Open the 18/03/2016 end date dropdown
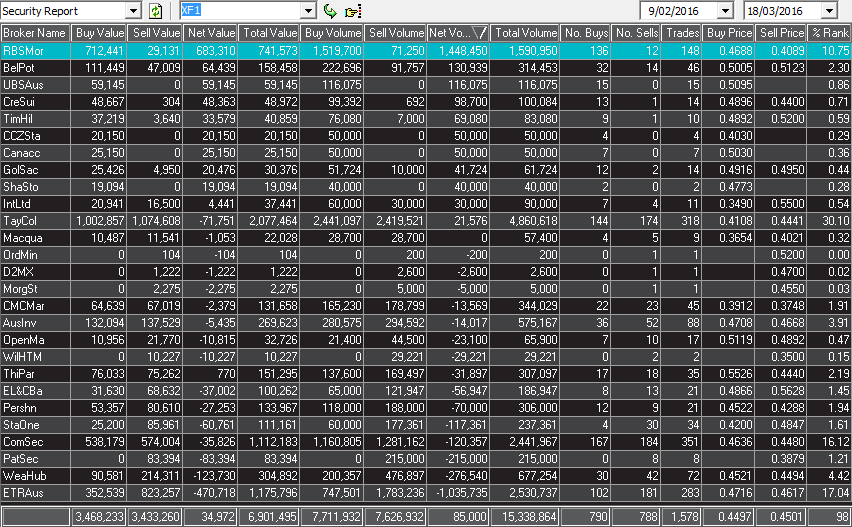Viewport: 852px width, 527px height. click(829, 11)
